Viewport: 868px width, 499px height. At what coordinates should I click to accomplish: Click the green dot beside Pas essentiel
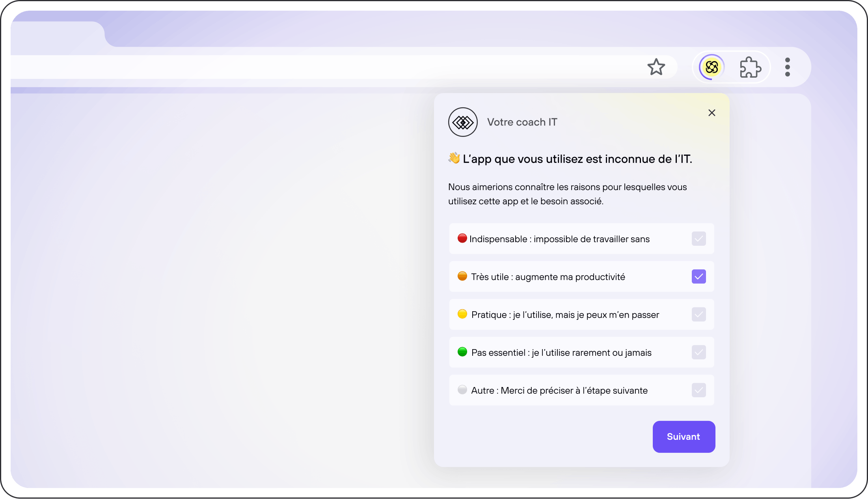(462, 352)
